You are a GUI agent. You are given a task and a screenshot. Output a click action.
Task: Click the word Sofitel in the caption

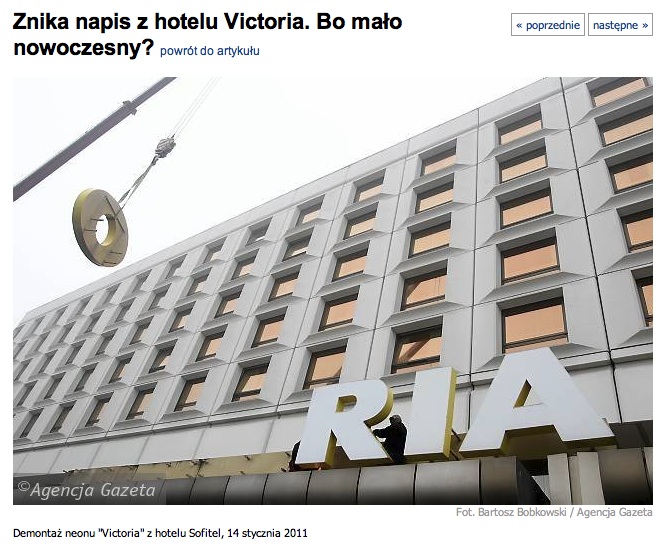point(205,533)
